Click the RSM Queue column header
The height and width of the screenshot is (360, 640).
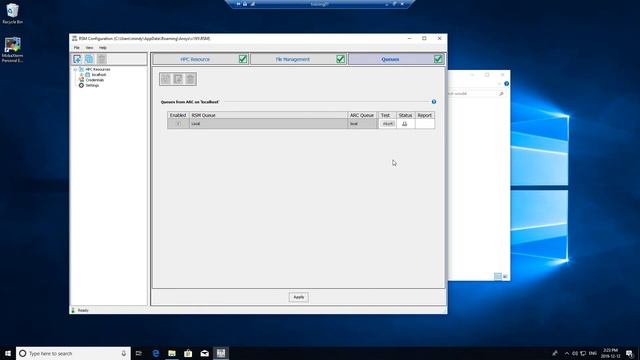268,115
